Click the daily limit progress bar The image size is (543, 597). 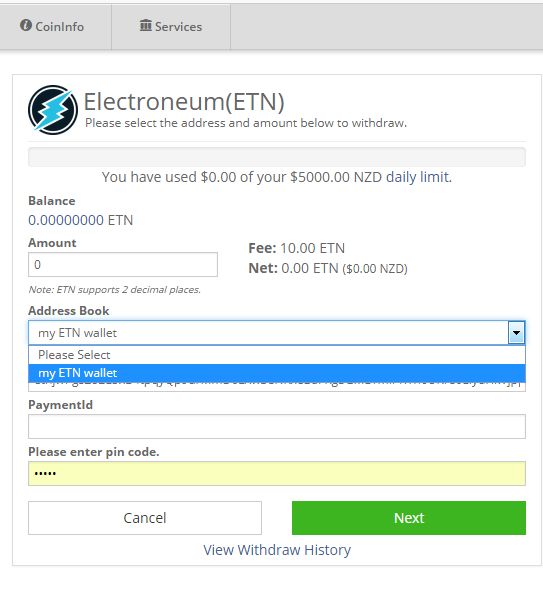click(277, 157)
